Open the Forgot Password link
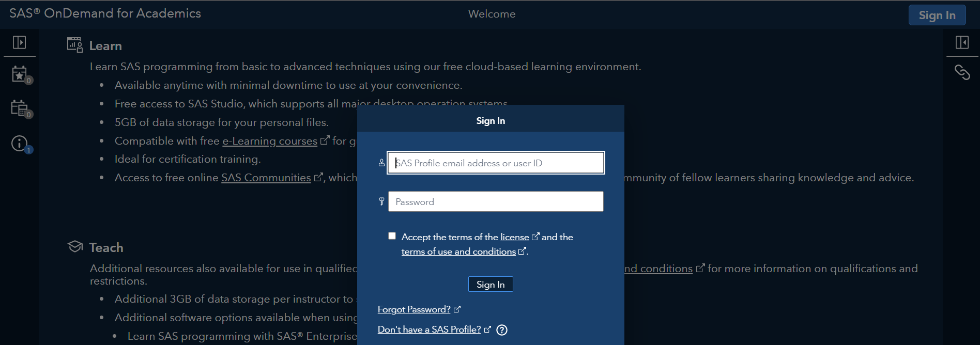The height and width of the screenshot is (345, 980). (414, 309)
